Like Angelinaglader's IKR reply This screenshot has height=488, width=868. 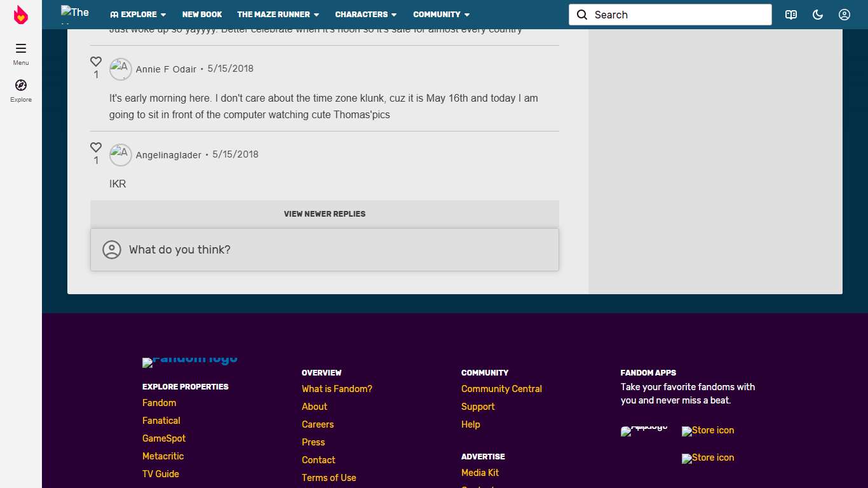tap(96, 147)
